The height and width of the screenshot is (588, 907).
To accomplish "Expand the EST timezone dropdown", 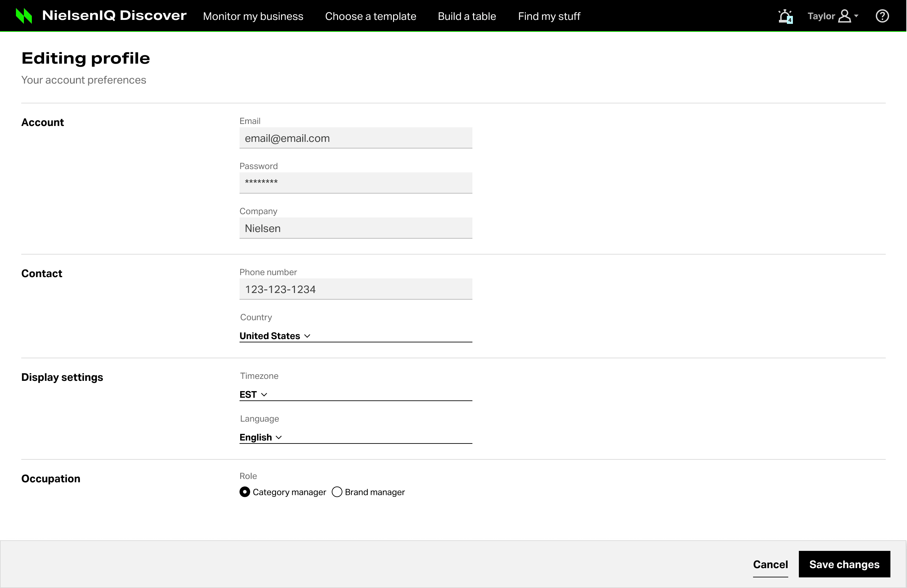I will (253, 394).
